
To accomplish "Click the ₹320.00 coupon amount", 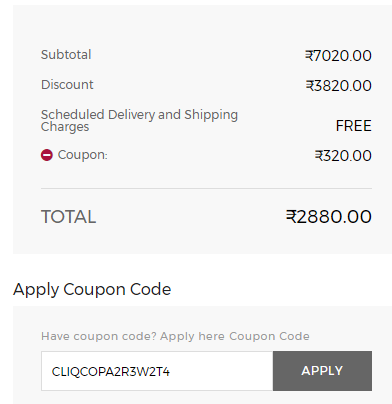I will pos(343,156).
